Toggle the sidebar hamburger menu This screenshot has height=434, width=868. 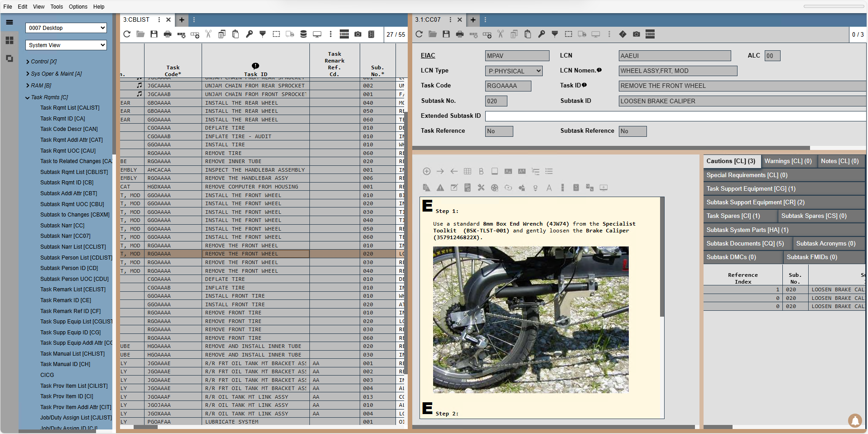10,22
